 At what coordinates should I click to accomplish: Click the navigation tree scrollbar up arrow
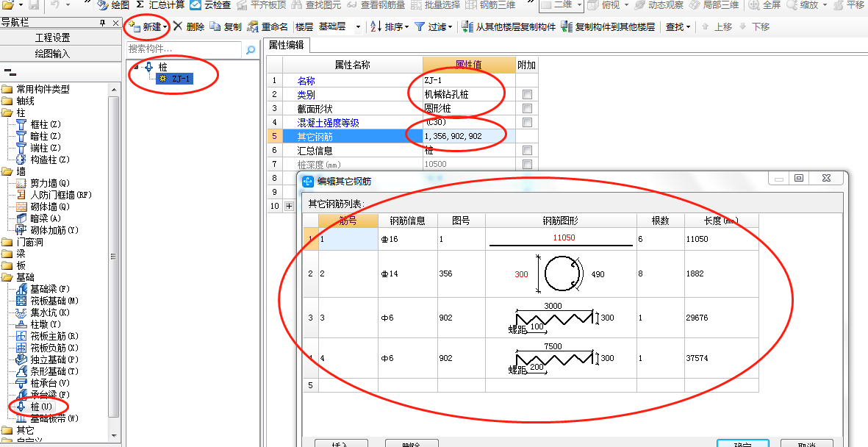coord(114,89)
